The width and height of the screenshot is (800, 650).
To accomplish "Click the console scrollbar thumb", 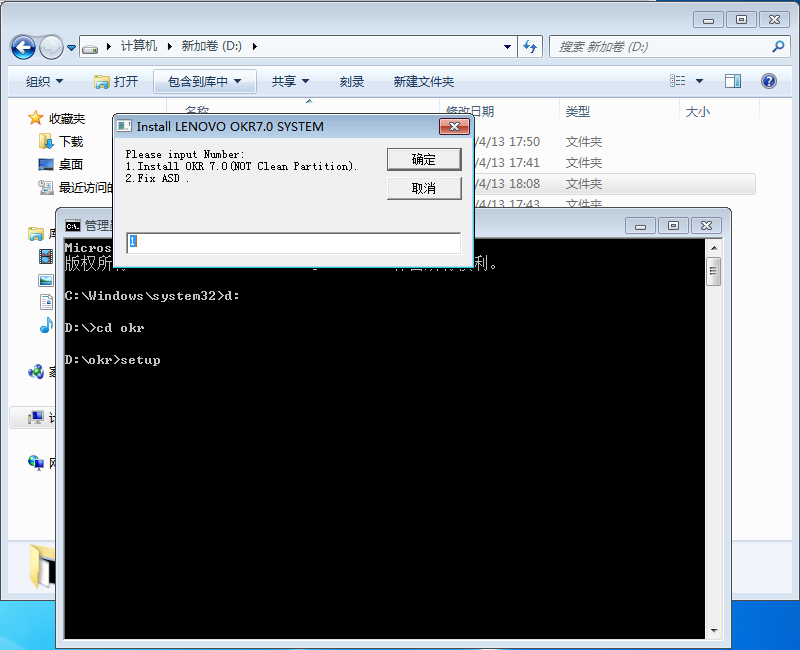I will point(714,271).
